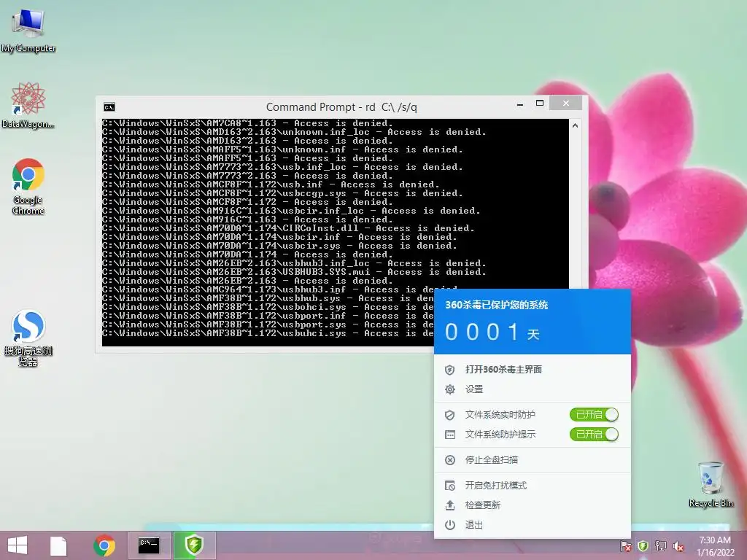Screen dimensions: 747x560
Task: Open the DataWagon desktop shortcut
Action: (x=28, y=105)
